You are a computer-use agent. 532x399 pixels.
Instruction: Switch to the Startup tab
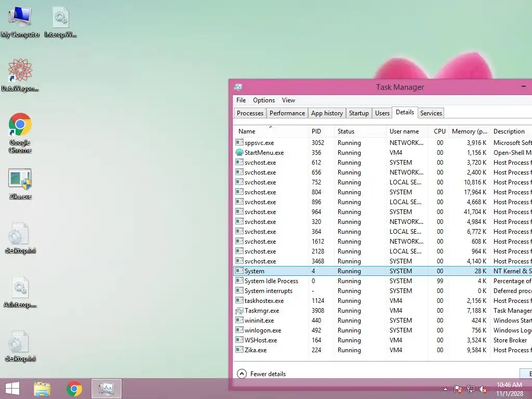click(x=358, y=113)
